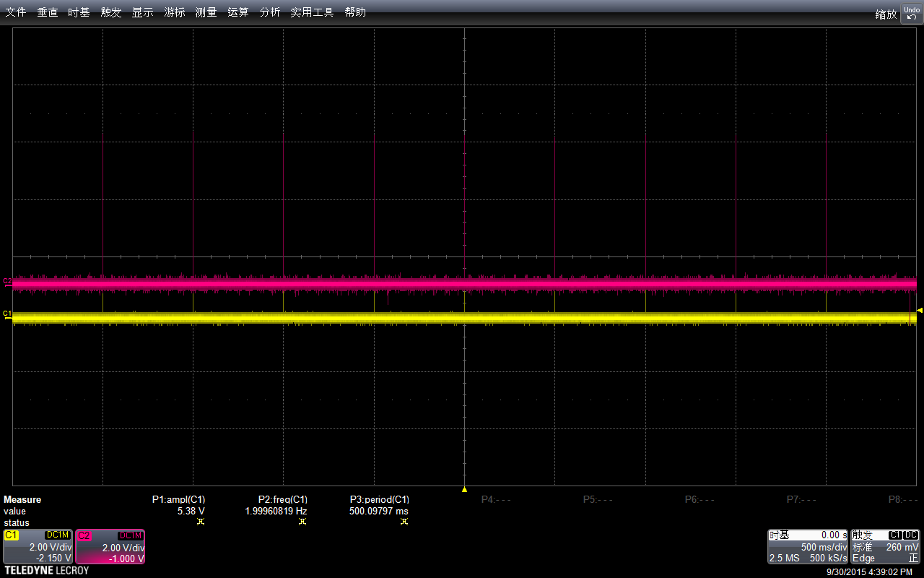924x578 pixels.
Task: Click the Undo button
Action: point(912,13)
